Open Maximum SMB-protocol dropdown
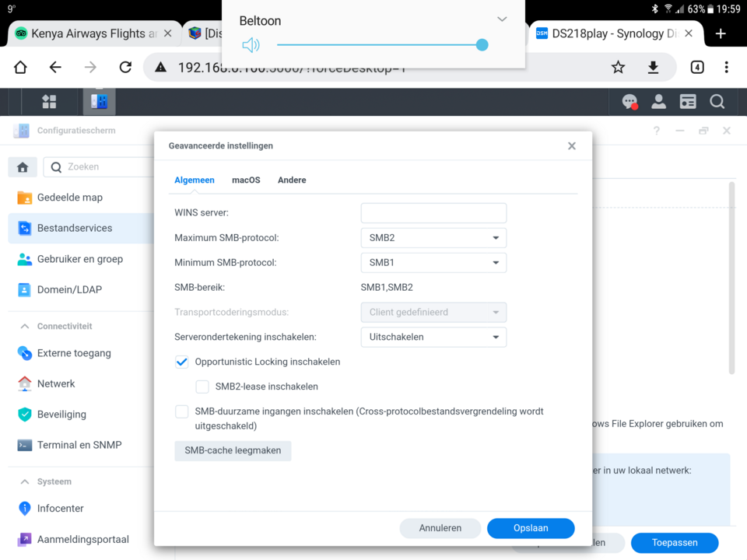This screenshot has width=747, height=560. tap(433, 238)
